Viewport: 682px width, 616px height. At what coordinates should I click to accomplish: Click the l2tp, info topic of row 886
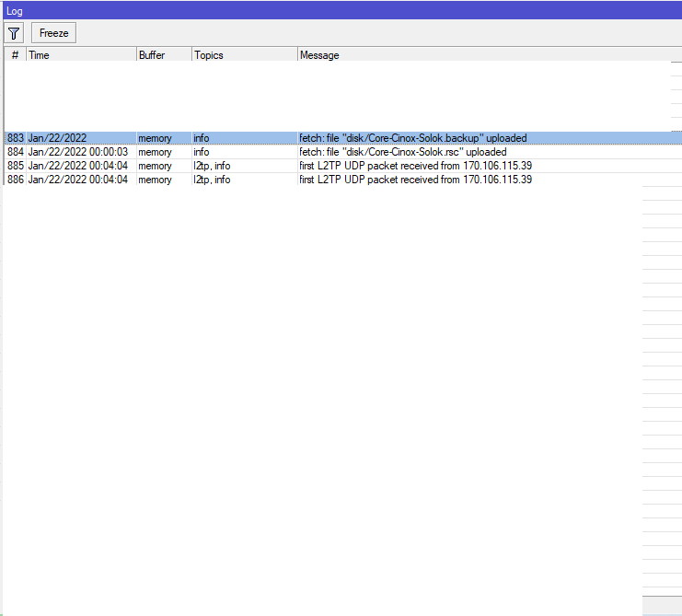click(x=212, y=180)
